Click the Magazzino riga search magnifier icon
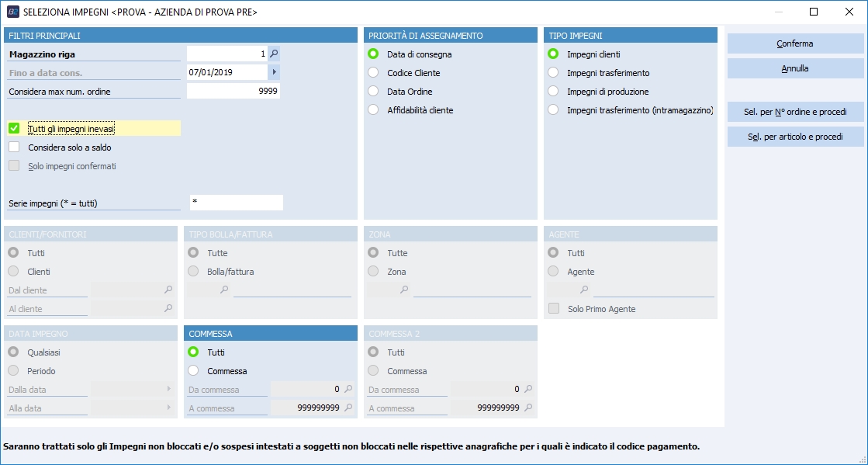 click(x=274, y=54)
